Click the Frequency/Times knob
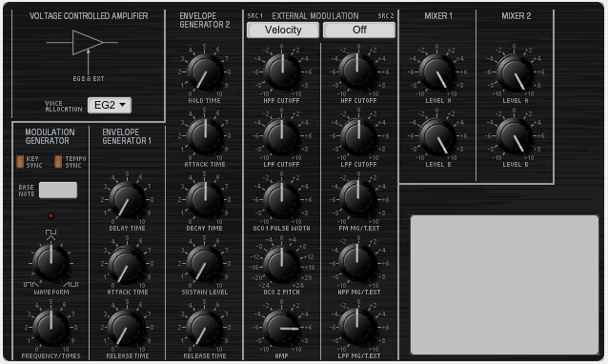 51,328
